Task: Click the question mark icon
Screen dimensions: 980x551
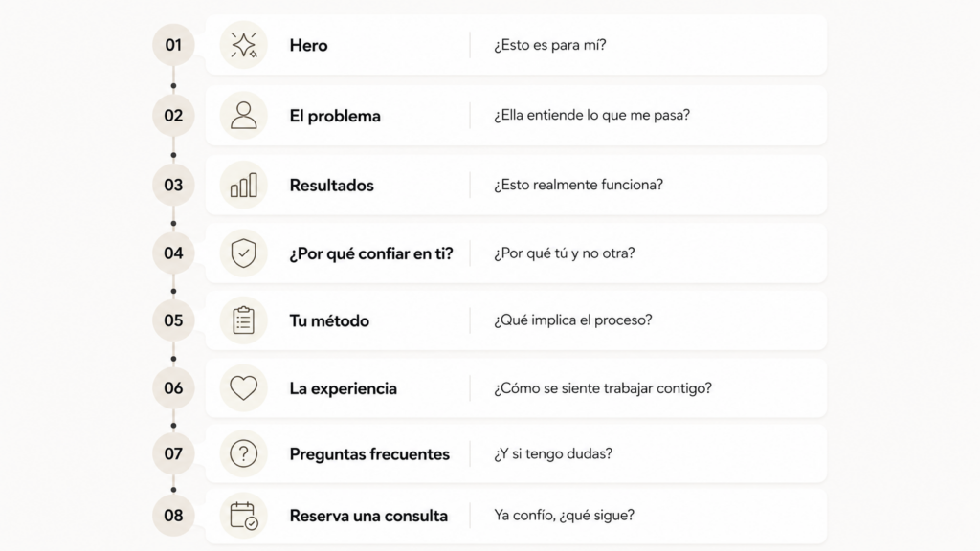Action: click(x=244, y=453)
